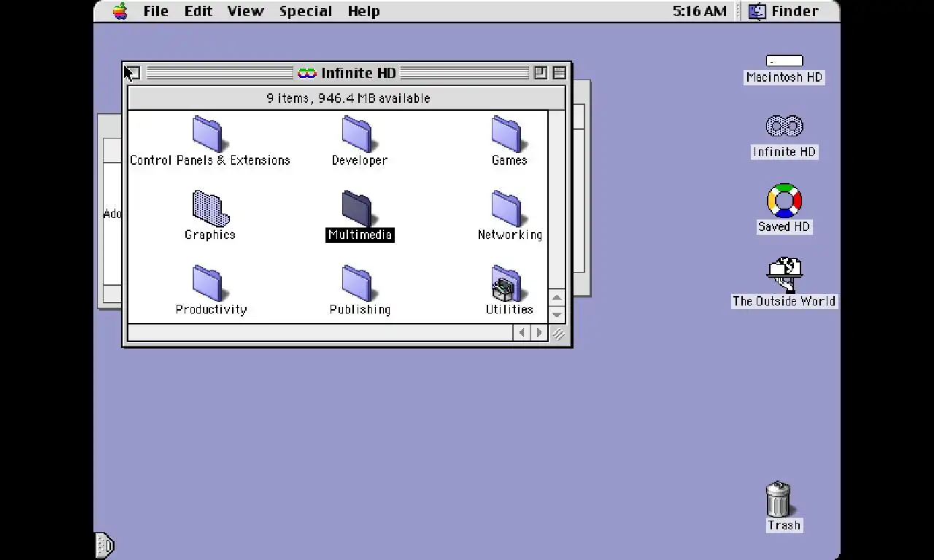Image resolution: width=934 pixels, height=560 pixels.
Task: Click the Multimedia folder name label
Action: tap(360, 235)
